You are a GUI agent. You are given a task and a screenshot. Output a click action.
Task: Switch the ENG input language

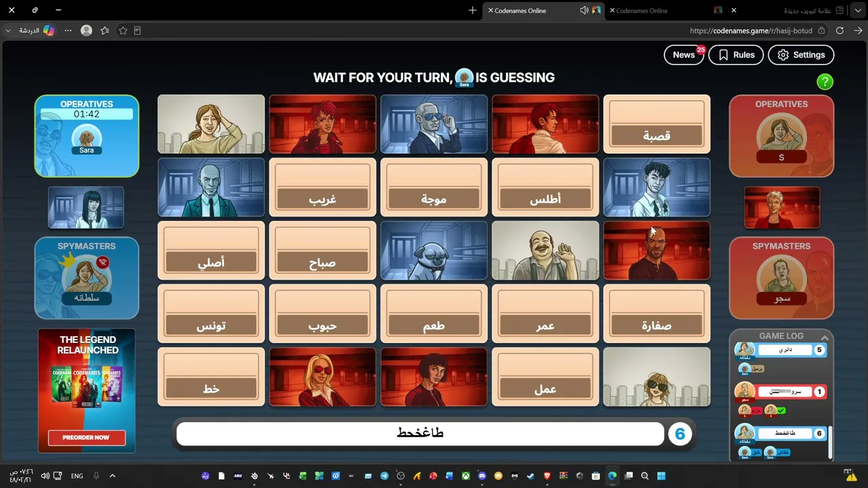(x=77, y=476)
